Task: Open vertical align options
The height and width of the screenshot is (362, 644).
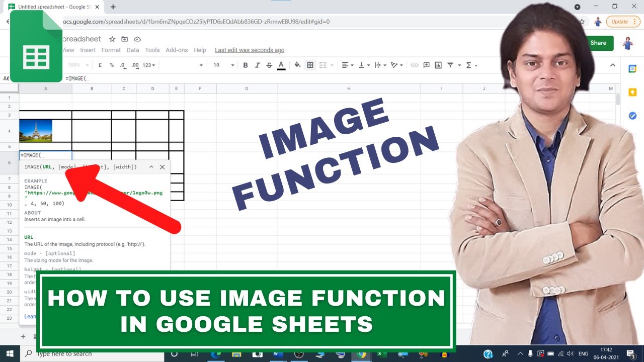Action: [x=364, y=65]
